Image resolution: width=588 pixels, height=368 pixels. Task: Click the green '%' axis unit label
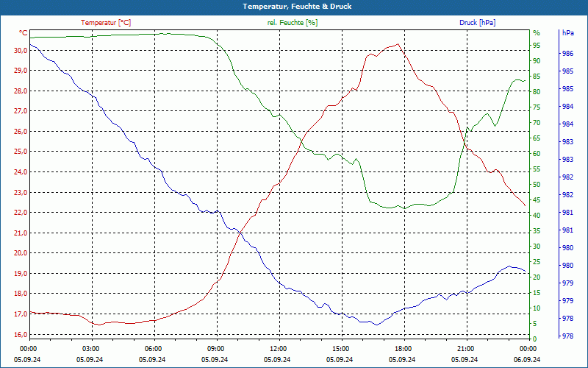(x=537, y=33)
